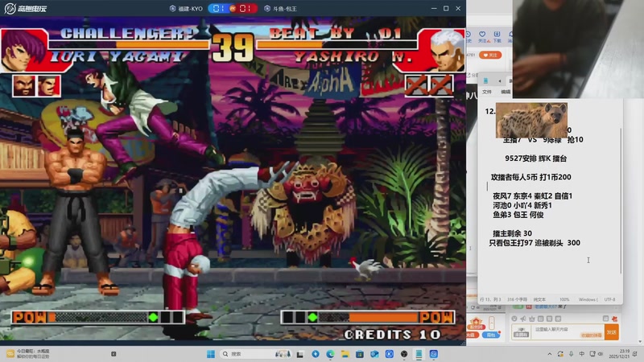
Task: Click the text line '擂主剩余 30'
Action: (x=512, y=233)
